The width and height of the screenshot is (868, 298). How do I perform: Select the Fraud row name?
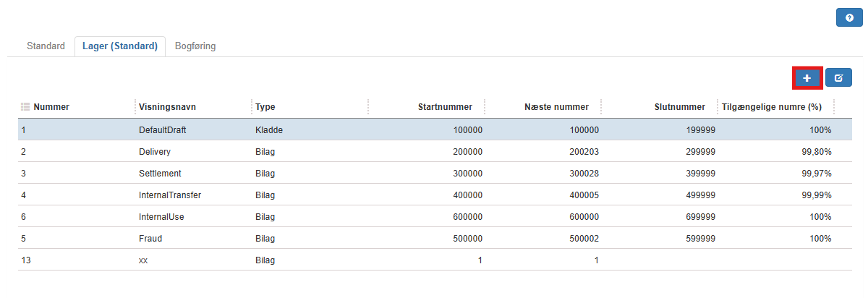click(x=150, y=239)
